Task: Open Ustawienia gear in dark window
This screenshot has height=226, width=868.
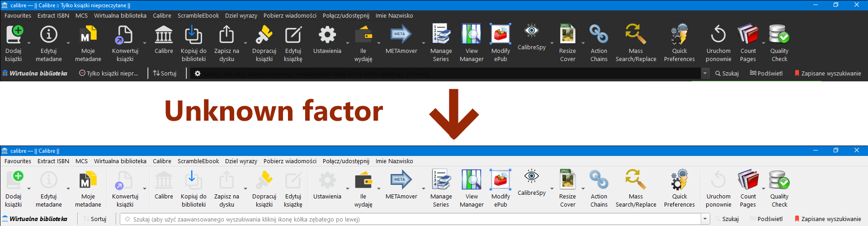Action: coord(327,34)
